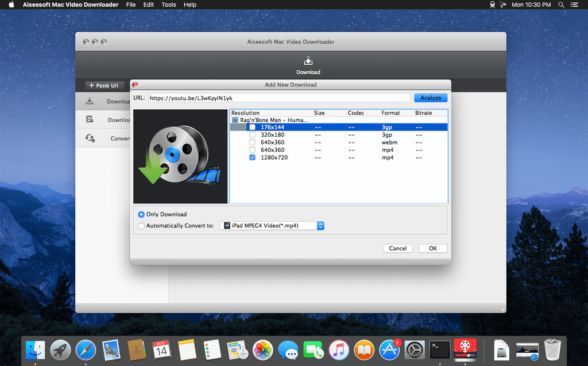Open Terminal from the dock
Screen dimensions: 588x366
[440, 349]
